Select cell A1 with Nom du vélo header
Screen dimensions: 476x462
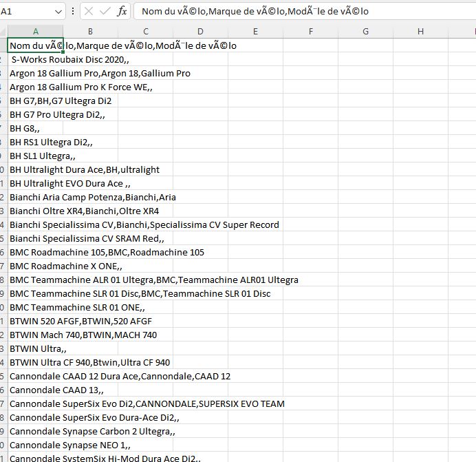click(36, 45)
